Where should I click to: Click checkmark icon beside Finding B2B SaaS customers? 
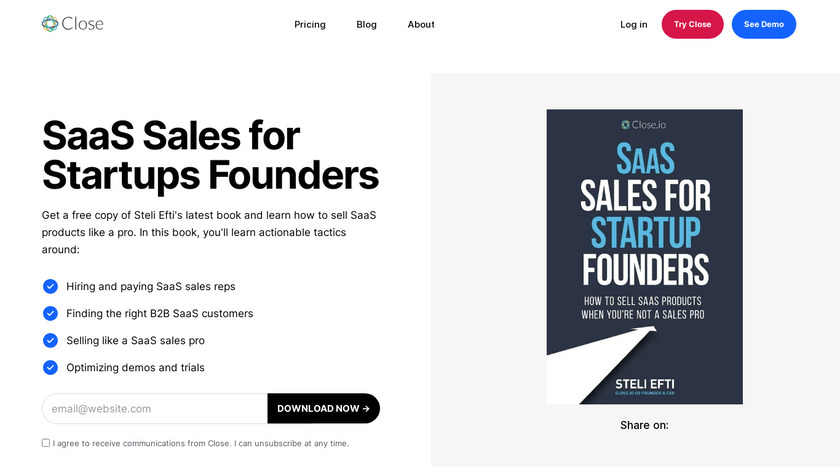click(x=50, y=313)
